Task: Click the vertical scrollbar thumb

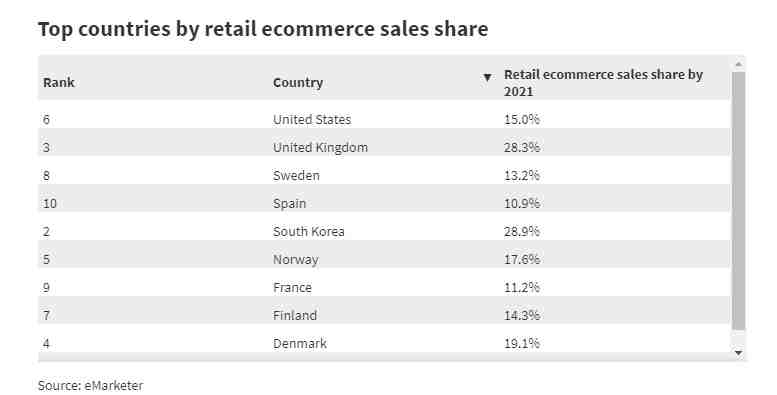Action: [x=738, y=201]
